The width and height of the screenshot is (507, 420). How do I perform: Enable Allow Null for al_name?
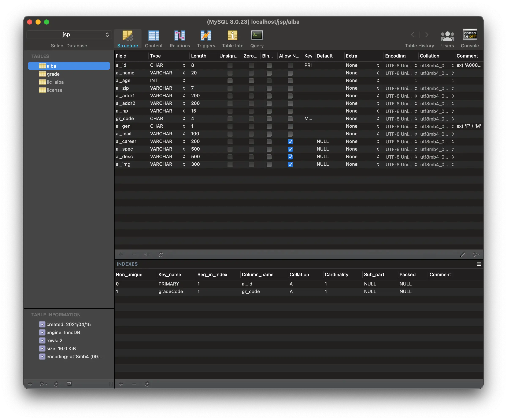coord(290,73)
